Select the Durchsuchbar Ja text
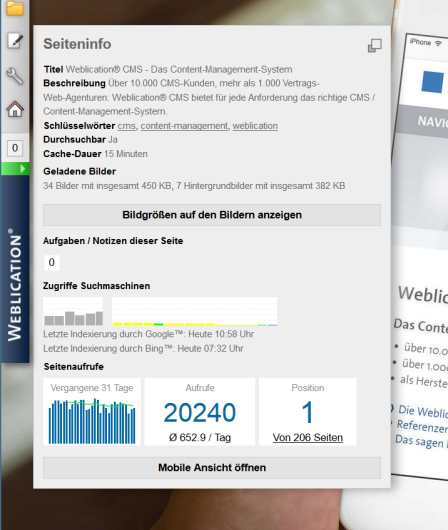 coord(80,140)
